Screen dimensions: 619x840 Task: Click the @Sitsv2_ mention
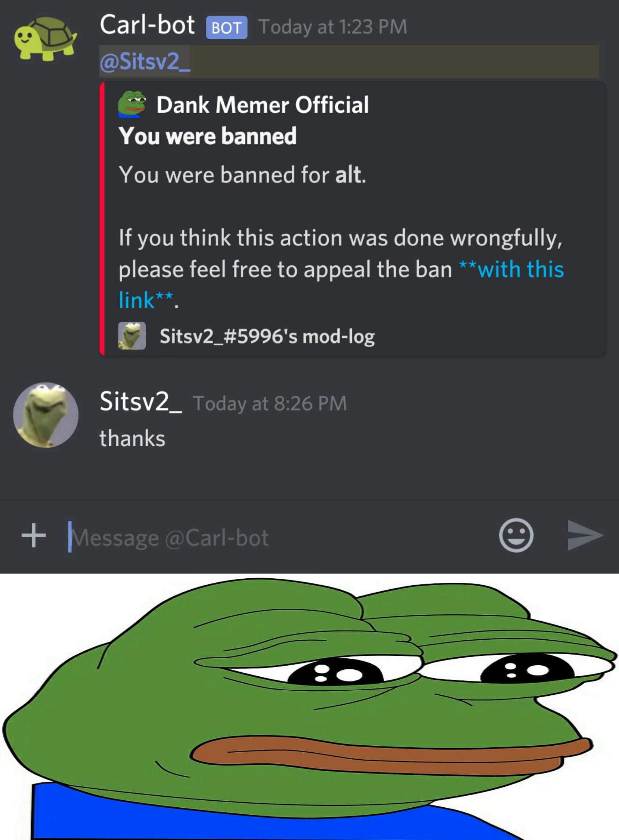(145, 61)
